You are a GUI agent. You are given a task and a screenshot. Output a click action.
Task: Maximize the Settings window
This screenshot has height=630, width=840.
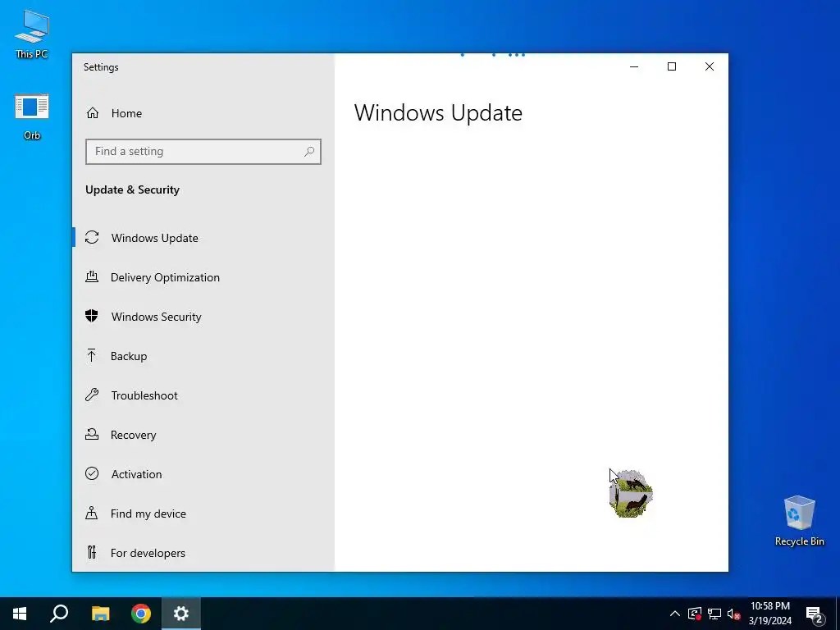pyautogui.click(x=672, y=66)
